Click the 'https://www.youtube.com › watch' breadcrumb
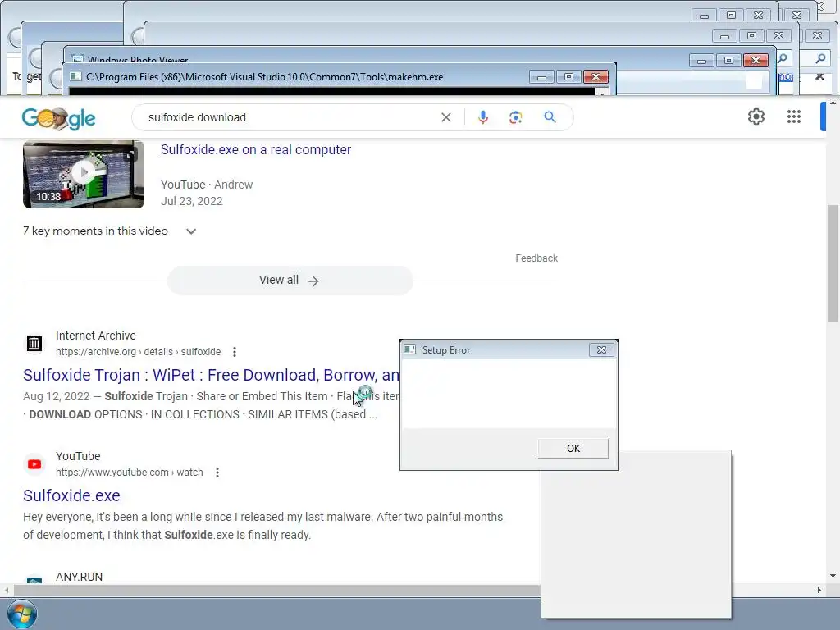 click(x=129, y=472)
